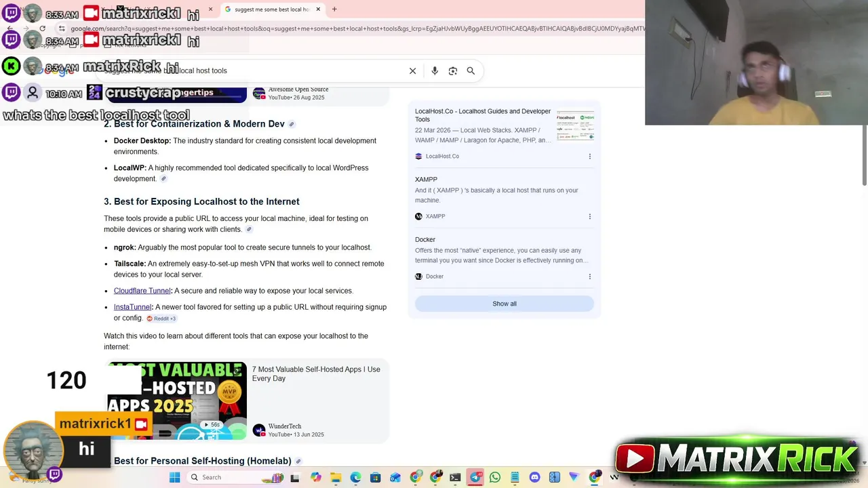Open WhatsApp from the taskbar
The height and width of the screenshot is (488, 868).
[x=495, y=477]
